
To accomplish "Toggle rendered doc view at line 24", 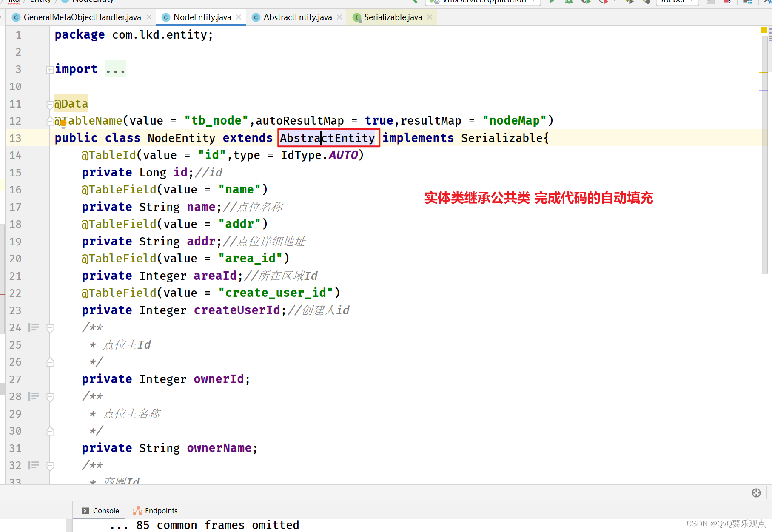I will 34,327.
